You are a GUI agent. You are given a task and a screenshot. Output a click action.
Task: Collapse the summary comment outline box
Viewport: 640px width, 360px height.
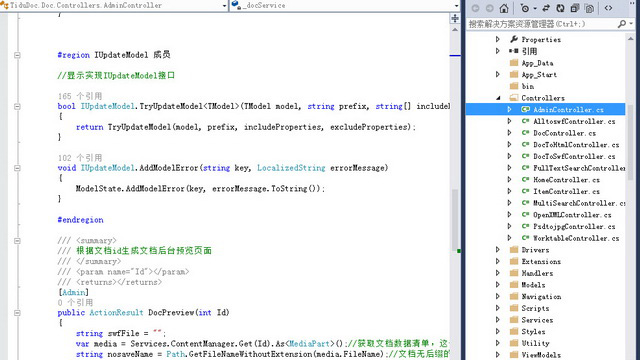17,241
